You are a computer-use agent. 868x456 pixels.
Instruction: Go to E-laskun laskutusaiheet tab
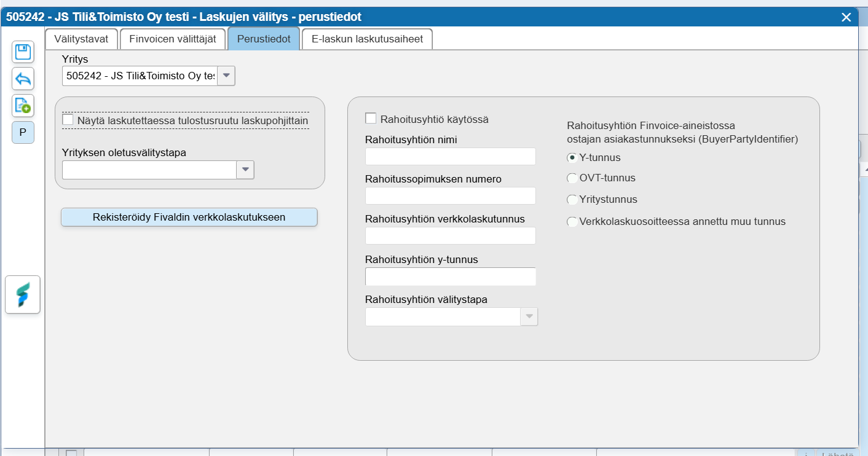pos(368,39)
